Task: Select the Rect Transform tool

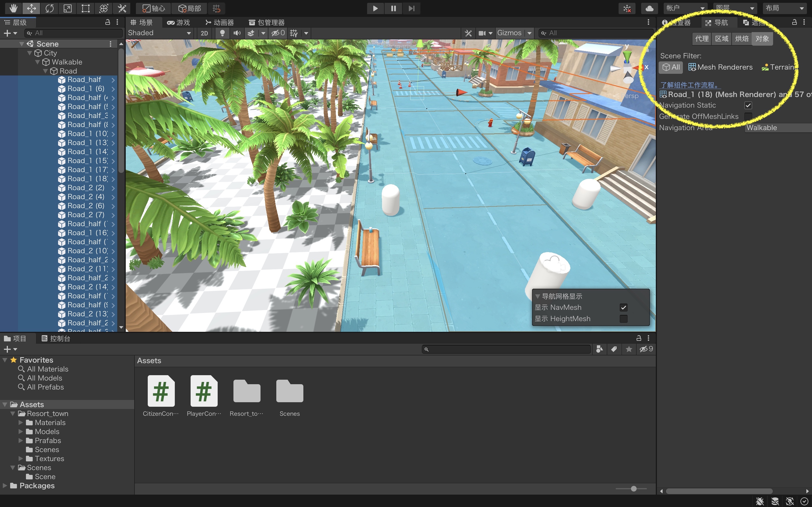Action: pos(85,8)
